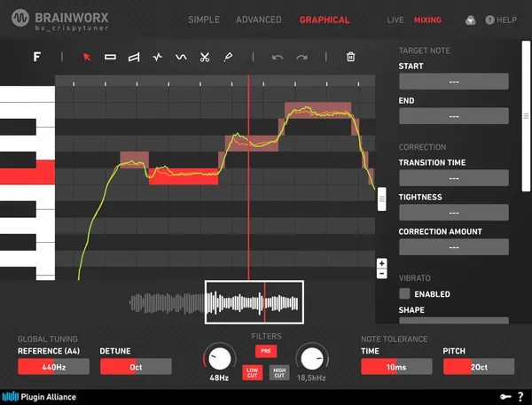This screenshot has width=532, height=405.
Task: Open the HELP menu
Action: click(501, 20)
